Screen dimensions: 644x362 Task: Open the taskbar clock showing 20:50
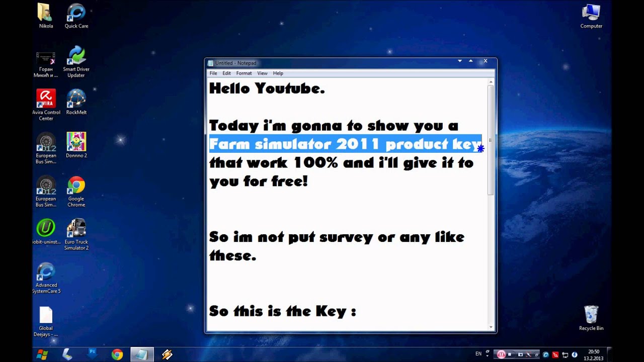pos(594,354)
